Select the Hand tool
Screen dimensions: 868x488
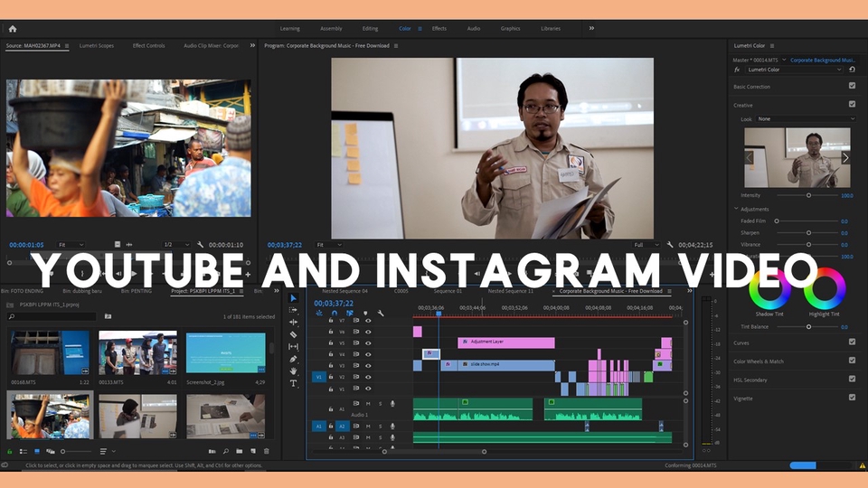click(293, 371)
